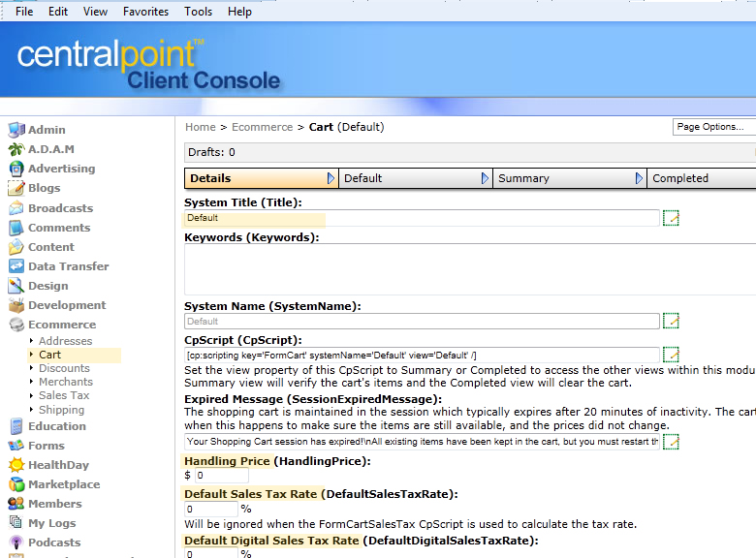The height and width of the screenshot is (558, 756).
Task: Open Sales Tax under Ecommerce
Action: click(64, 395)
